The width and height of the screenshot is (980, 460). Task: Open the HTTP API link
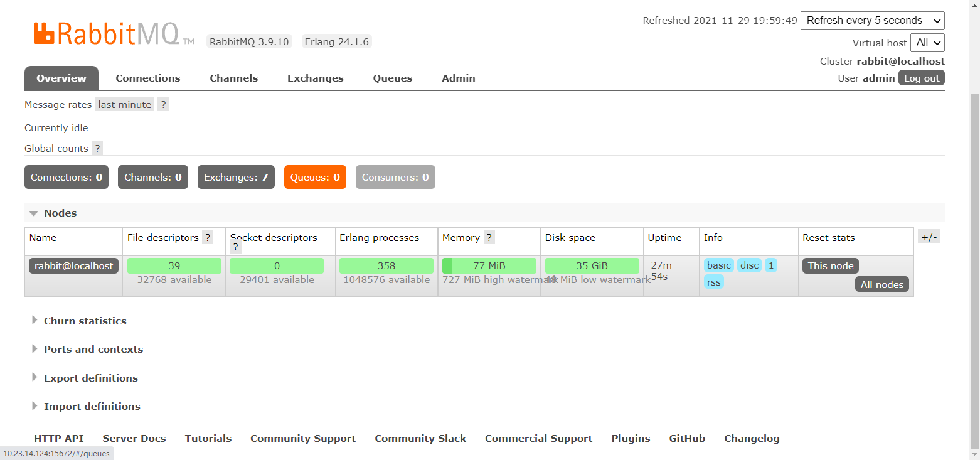pyautogui.click(x=59, y=439)
